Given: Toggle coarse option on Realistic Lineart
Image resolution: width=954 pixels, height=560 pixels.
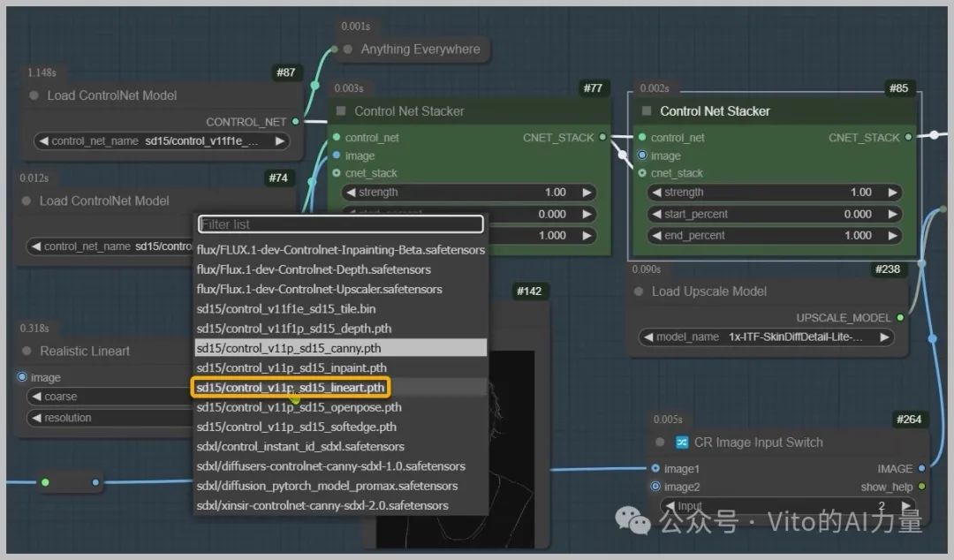Looking at the screenshot, I should coord(110,397).
